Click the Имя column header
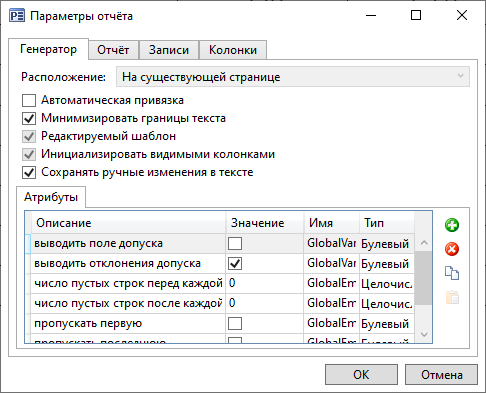The height and width of the screenshot is (393, 486). coord(332,223)
